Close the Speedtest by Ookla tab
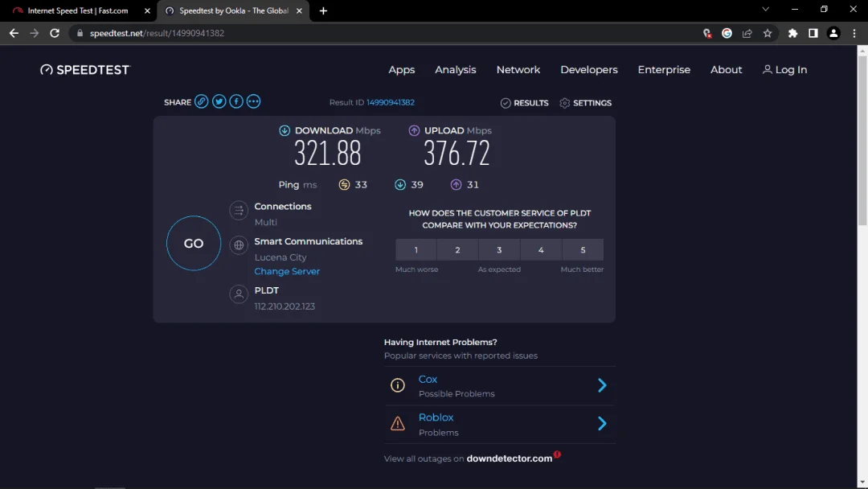The image size is (868, 489). pyautogui.click(x=299, y=10)
